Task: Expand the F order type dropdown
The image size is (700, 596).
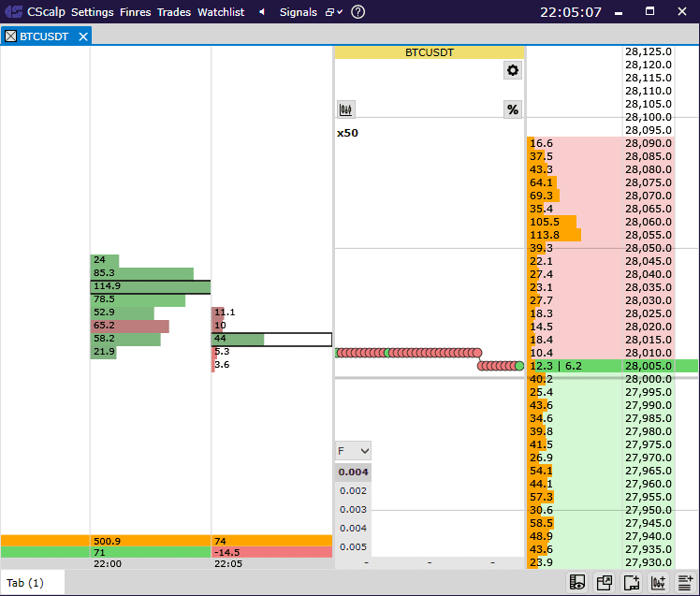Action: pyautogui.click(x=353, y=451)
